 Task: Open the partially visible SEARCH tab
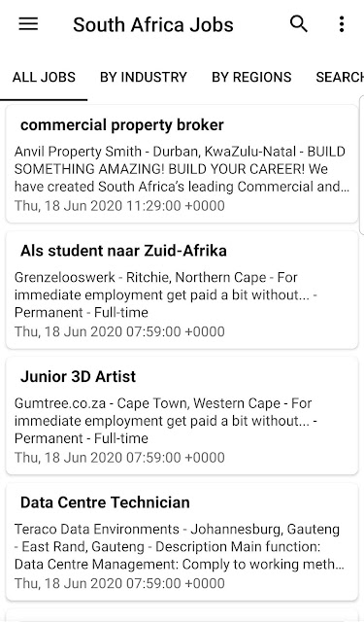(x=340, y=77)
